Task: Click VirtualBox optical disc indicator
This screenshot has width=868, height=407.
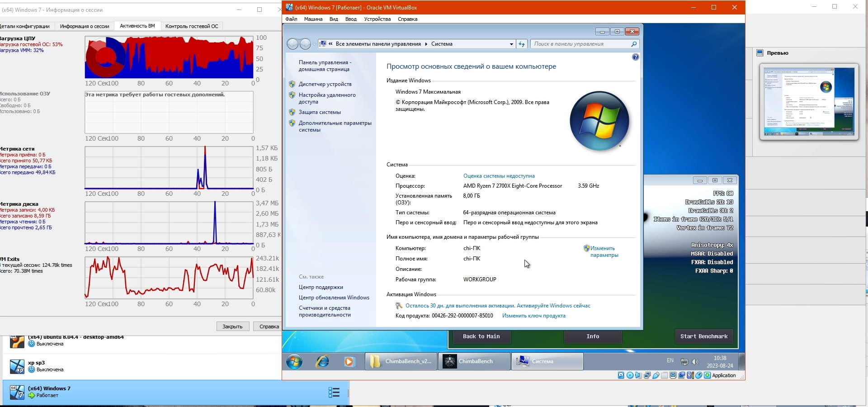Action: click(x=630, y=375)
